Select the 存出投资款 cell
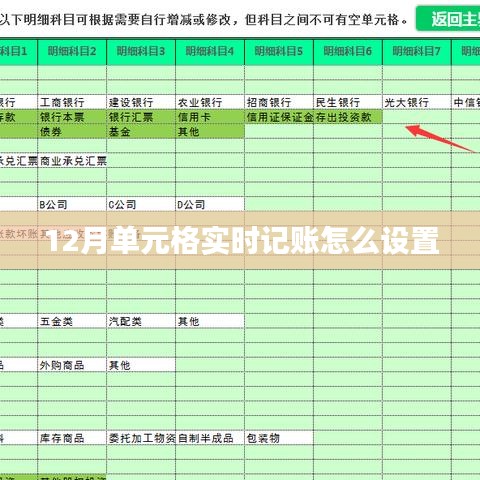This screenshot has width=480, height=480. [x=348, y=117]
